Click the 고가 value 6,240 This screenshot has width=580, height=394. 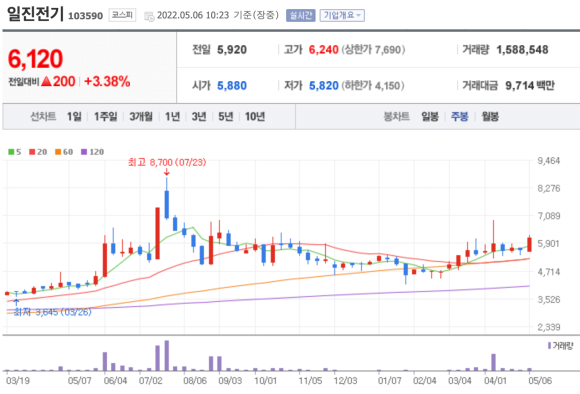(x=324, y=50)
